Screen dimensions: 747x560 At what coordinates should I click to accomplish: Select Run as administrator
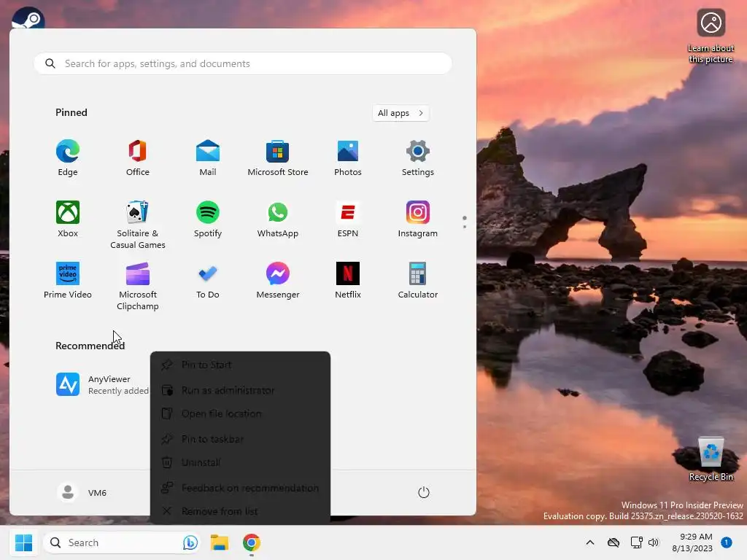point(240,391)
